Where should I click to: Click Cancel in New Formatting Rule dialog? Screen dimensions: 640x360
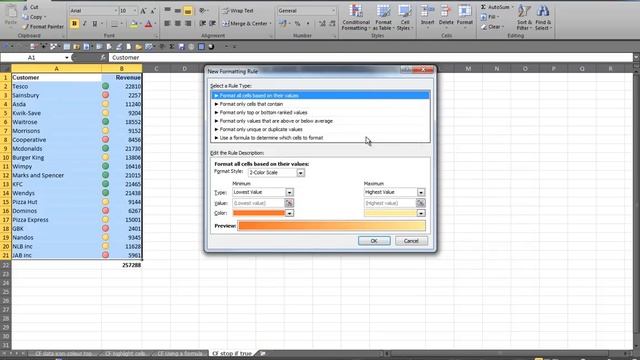pos(411,241)
